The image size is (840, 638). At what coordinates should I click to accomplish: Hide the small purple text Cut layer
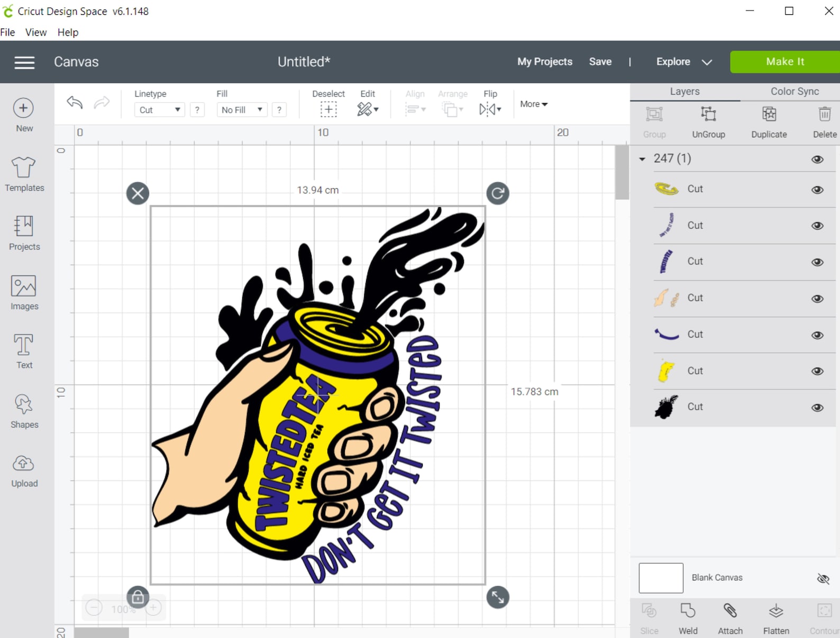tap(817, 226)
